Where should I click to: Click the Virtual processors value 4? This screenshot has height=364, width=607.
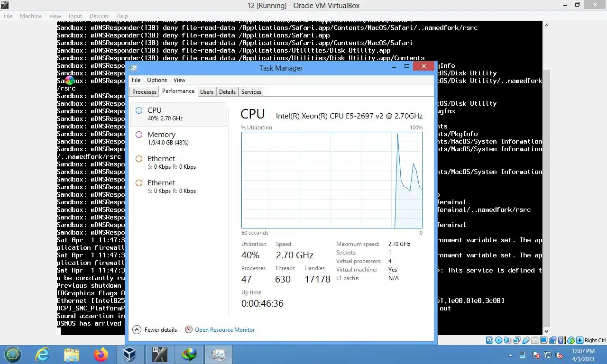(390, 261)
